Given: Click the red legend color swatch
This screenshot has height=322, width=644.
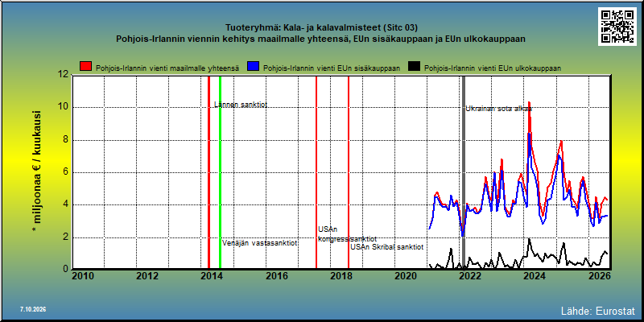Looking at the screenshot, I should tap(86, 67).
